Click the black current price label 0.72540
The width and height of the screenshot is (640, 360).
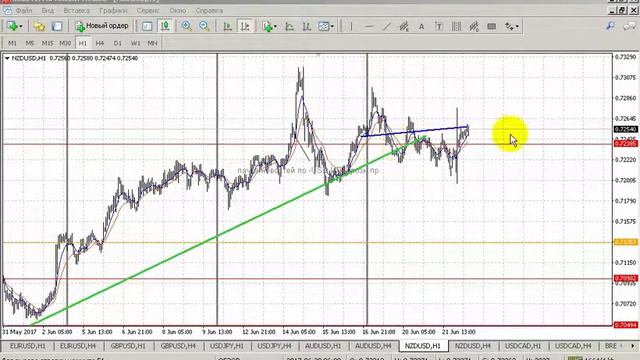[x=626, y=129]
